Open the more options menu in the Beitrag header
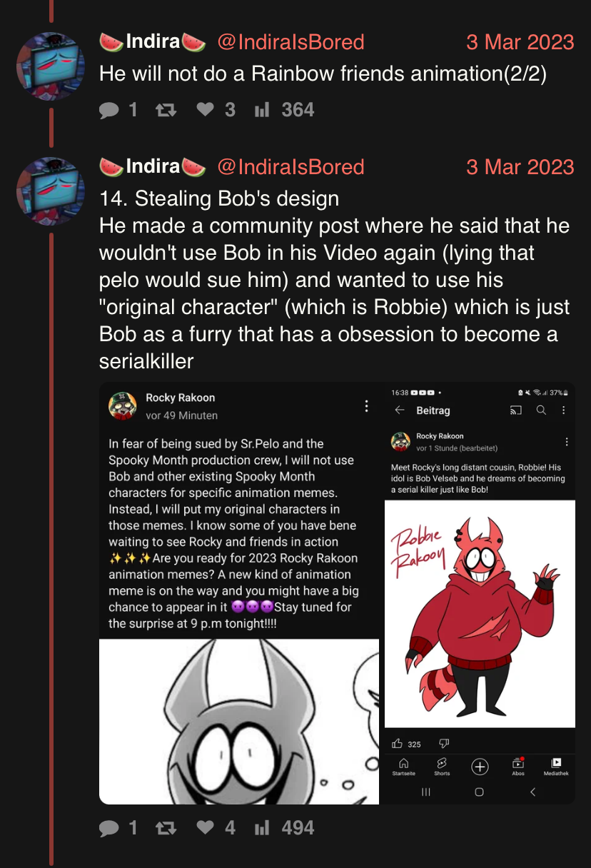Viewport: 591px width, 868px height. [x=564, y=410]
